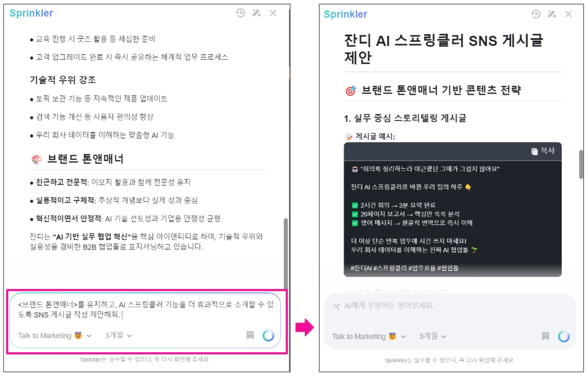
Task: Click the bookmark icon in right input box
Action: coord(546,336)
